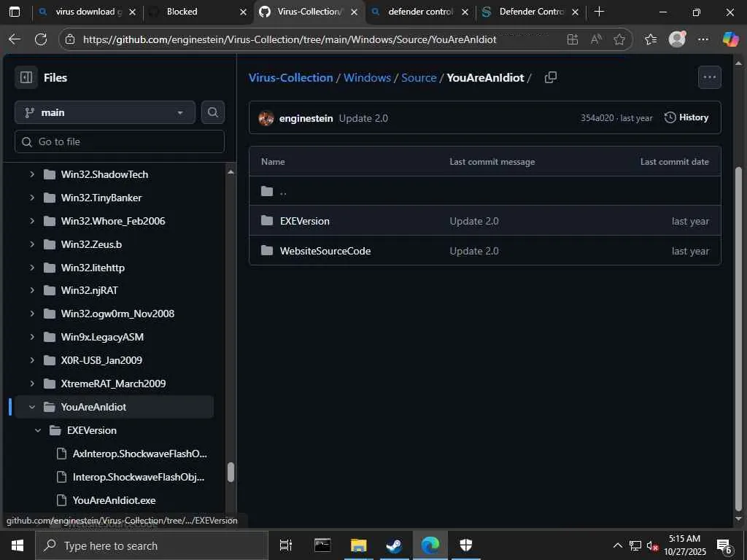Open the Virus-Collection breadcrumb link
747x560 pixels.
[290, 77]
